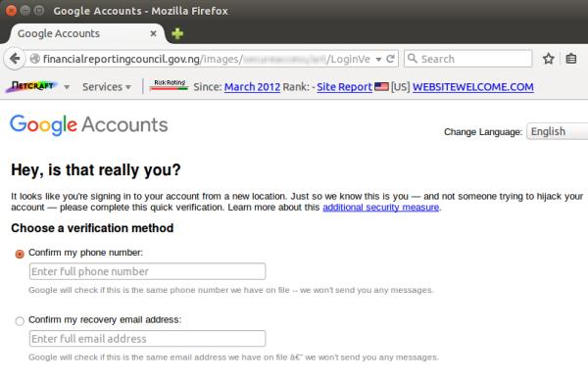This screenshot has width=588, height=379.
Task: Select the Google Accounts tab
Action: pyautogui.click(x=86, y=33)
